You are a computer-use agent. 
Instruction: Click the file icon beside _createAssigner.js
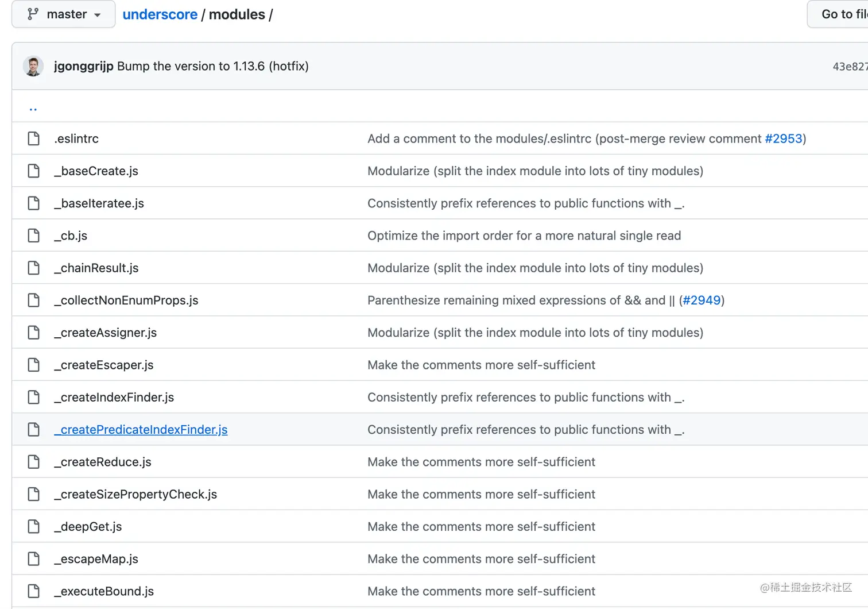pos(34,333)
